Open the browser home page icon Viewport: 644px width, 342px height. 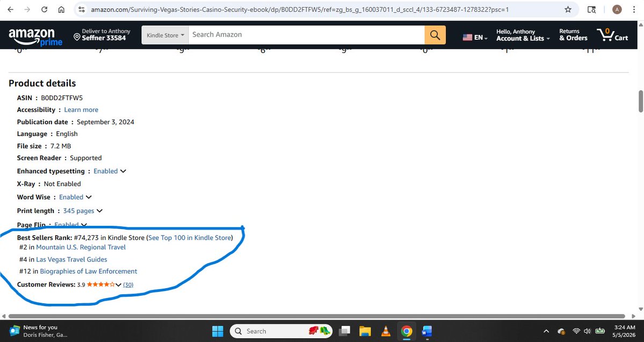(61, 10)
